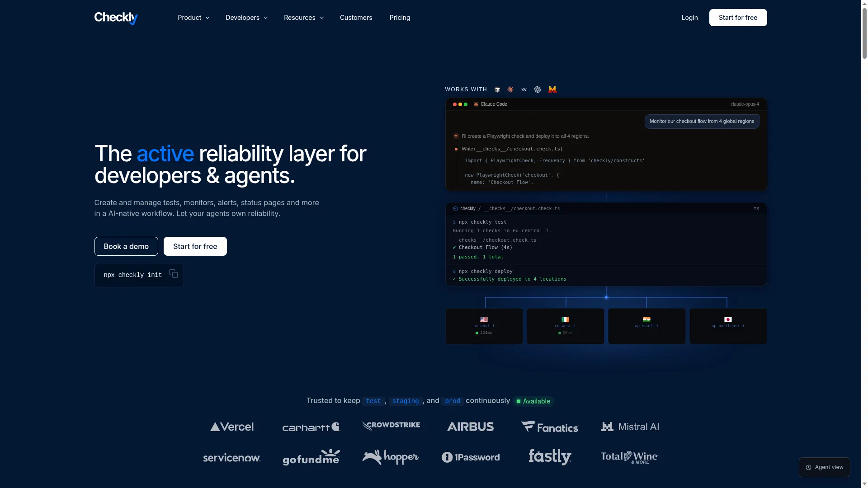Click the page scrollbar up arrow

click(864, 3)
